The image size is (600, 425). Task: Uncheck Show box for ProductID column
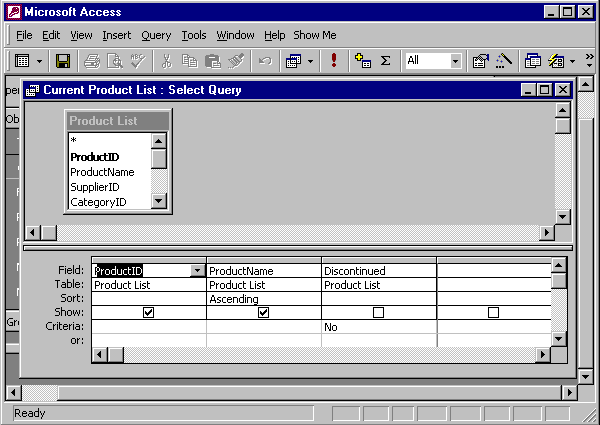148,313
